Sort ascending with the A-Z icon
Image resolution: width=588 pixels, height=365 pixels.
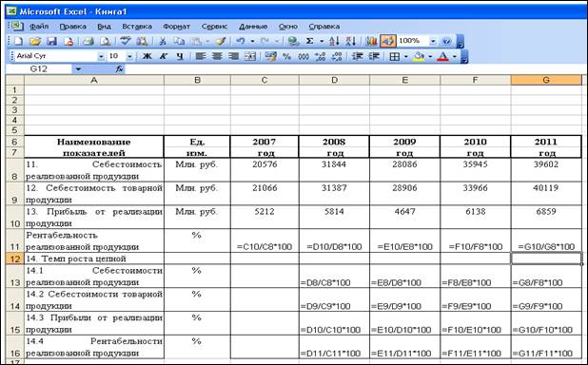pos(334,41)
